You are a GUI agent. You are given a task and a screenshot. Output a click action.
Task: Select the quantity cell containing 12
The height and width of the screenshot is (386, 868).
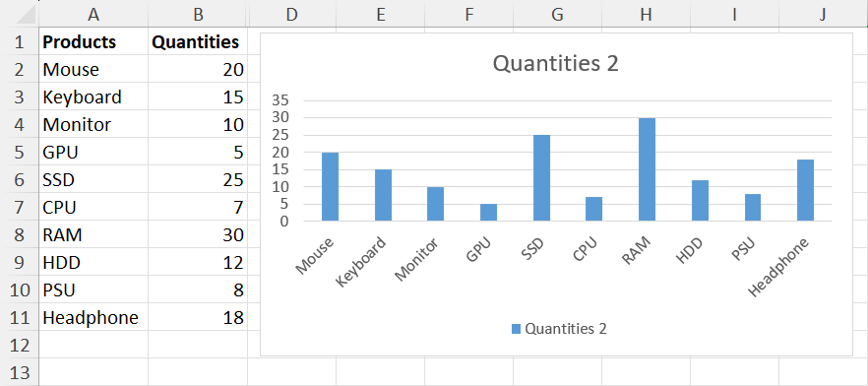tap(198, 263)
